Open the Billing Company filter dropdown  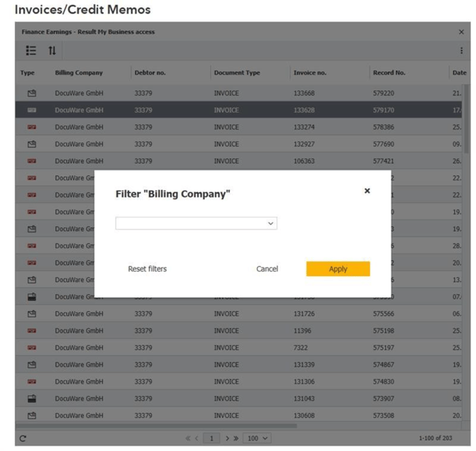point(196,223)
